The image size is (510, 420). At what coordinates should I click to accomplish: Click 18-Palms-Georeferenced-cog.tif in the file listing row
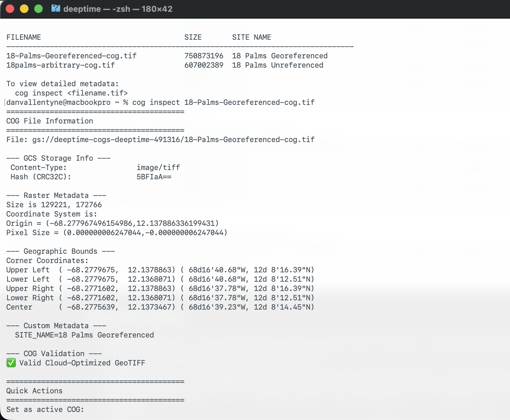[x=71, y=56]
